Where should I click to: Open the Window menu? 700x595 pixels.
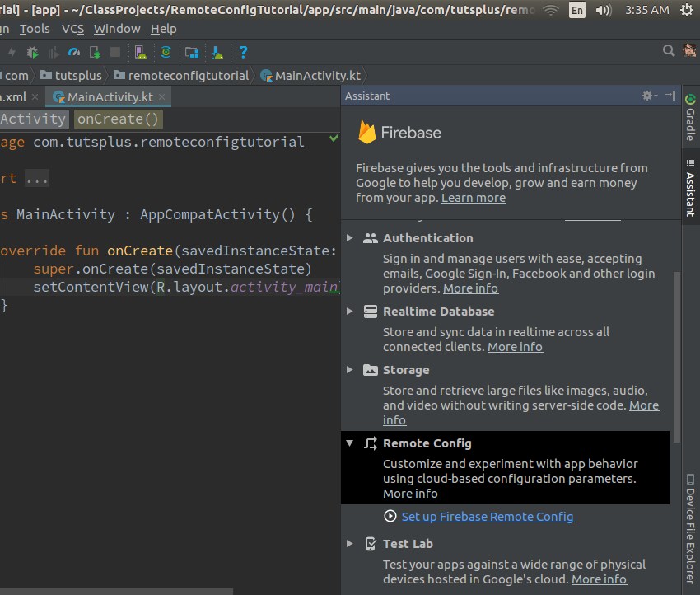pyautogui.click(x=117, y=29)
